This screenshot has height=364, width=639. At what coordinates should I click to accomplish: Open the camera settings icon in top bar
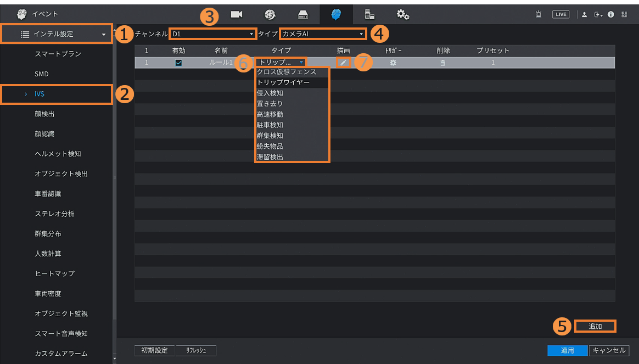click(237, 14)
